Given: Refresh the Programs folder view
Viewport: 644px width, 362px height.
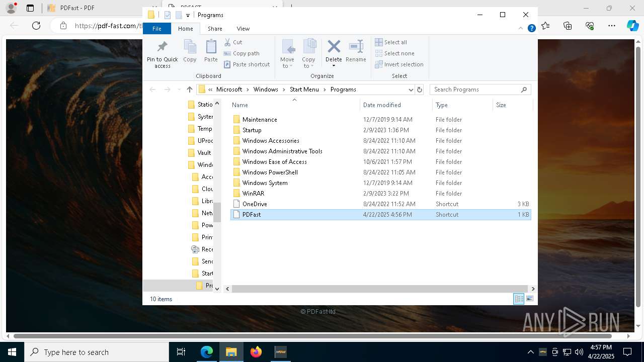Looking at the screenshot, I should coord(420,89).
